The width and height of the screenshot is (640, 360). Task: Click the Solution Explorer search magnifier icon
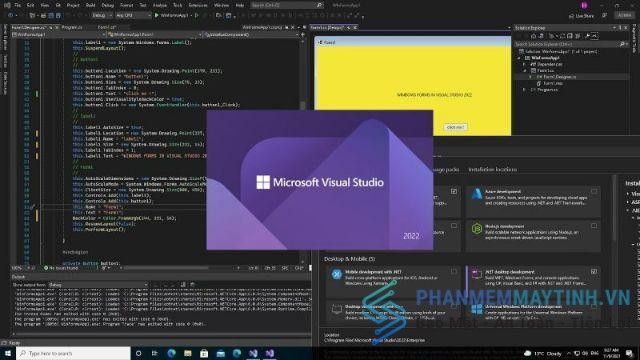click(x=622, y=44)
